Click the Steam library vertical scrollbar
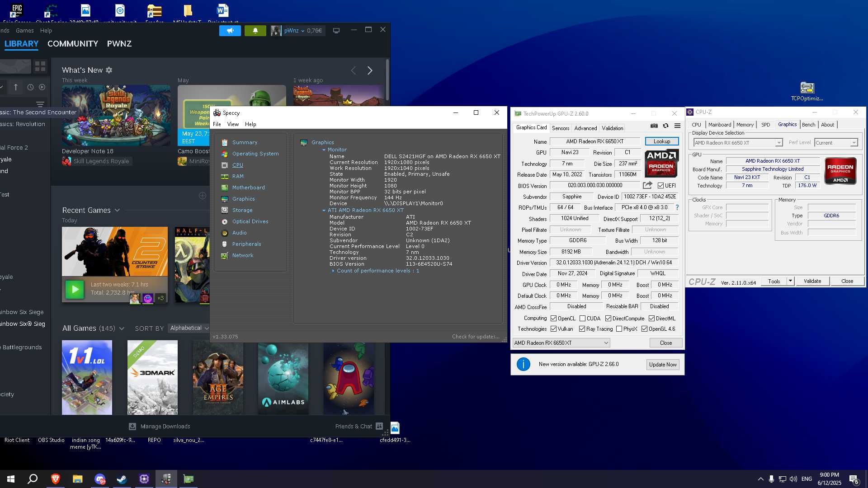 click(387, 79)
